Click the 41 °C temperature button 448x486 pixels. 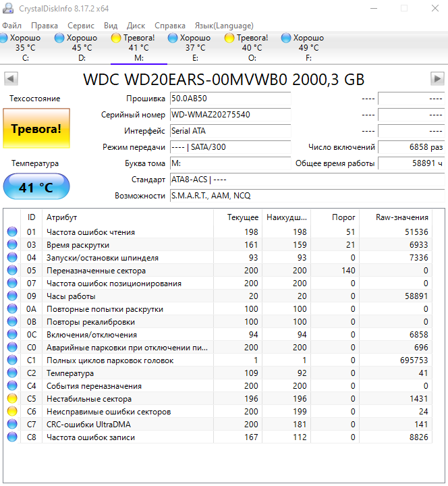point(36,186)
